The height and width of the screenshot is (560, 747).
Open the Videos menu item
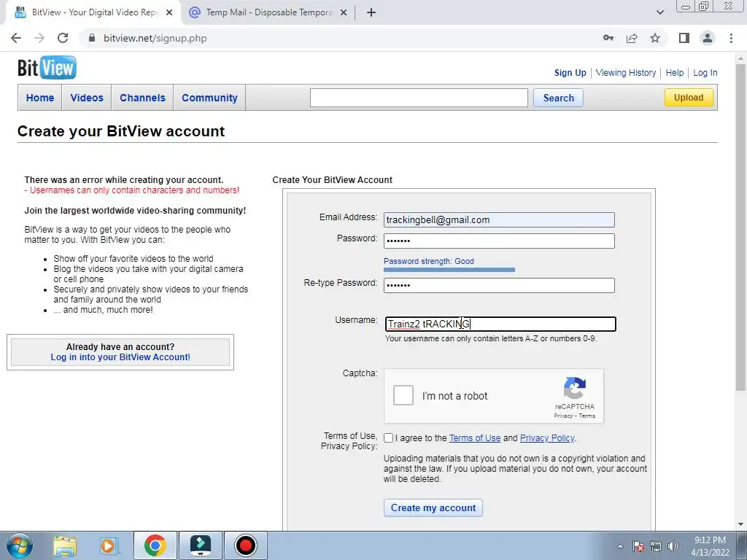click(x=87, y=98)
